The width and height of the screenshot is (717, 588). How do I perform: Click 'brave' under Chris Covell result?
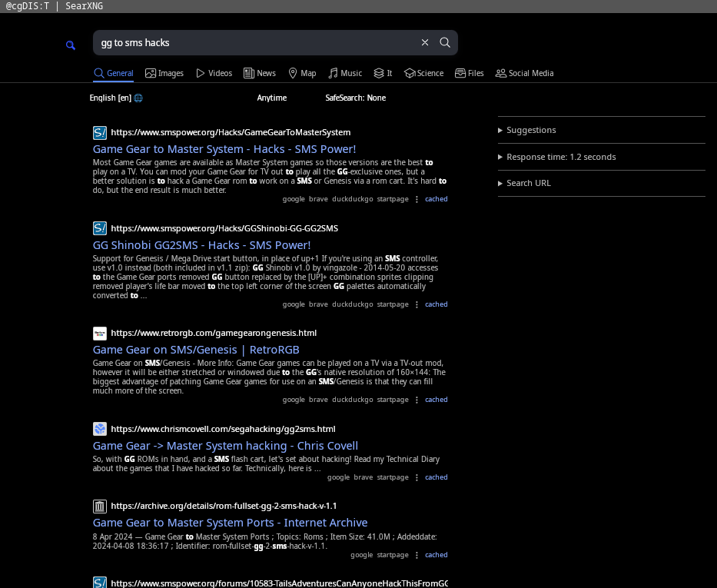tap(363, 477)
